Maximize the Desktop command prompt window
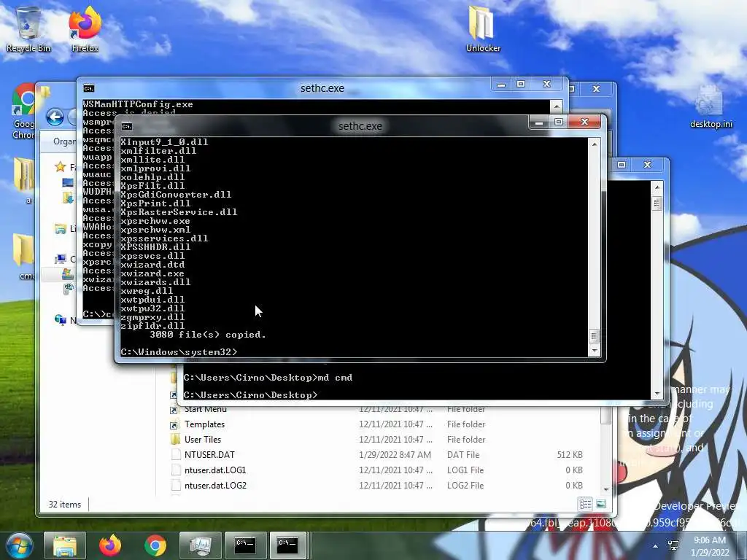The image size is (747, 560). [x=622, y=165]
